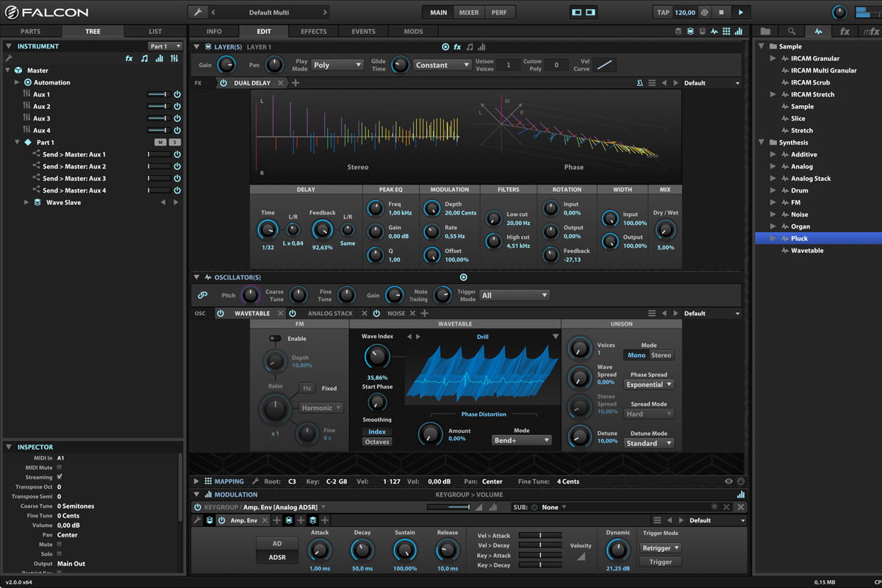The width and height of the screenshot is (882, 588).
Task: Hide the right browser sidebar panel
Action: tap(590, 12)
